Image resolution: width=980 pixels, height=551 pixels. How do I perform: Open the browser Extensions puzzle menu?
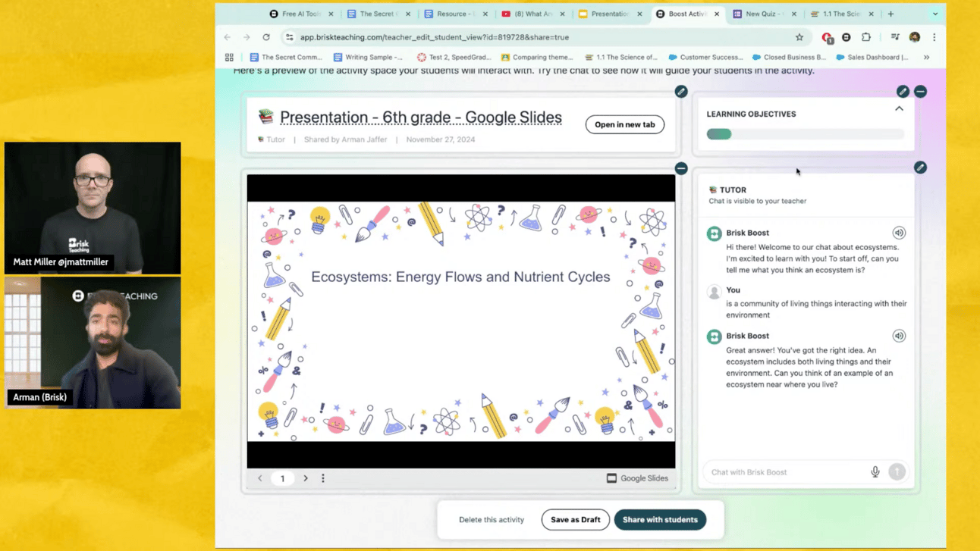866,37
